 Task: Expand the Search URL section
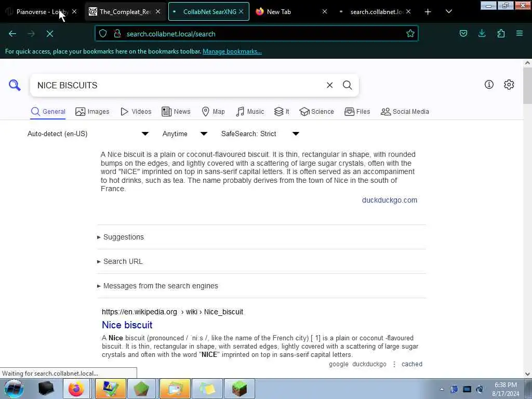click(x=120, y=262)
